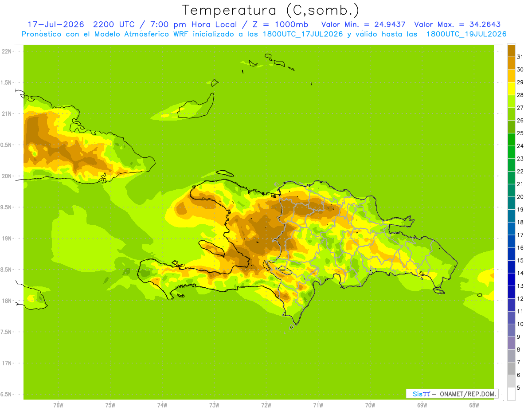Click 'Valor Max. = 34.2643' readout
The height and width of the screenshot is (411, 532).
(458, 24)
